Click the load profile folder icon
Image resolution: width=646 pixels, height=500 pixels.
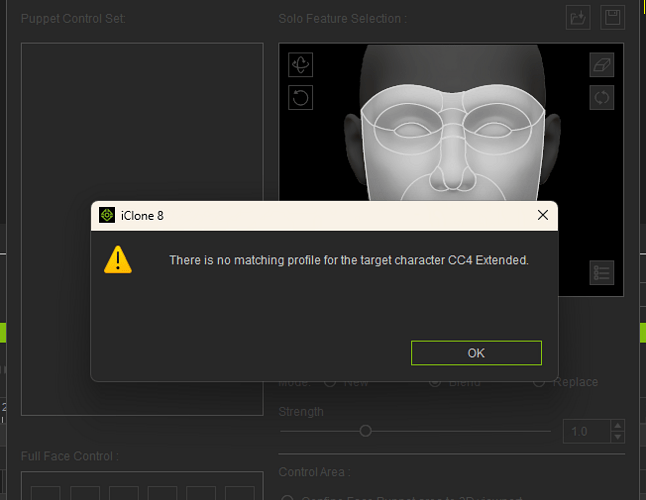coord(578,18)
